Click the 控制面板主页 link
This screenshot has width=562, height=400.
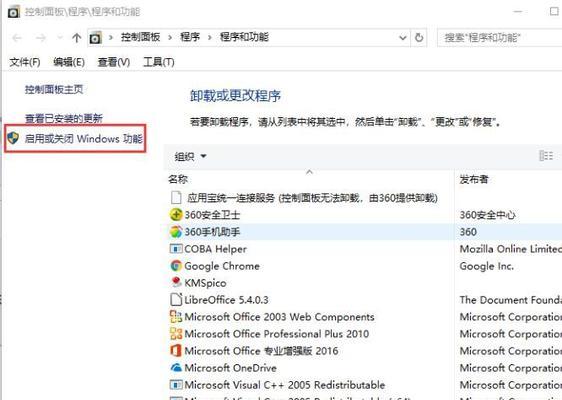[x=54, y=89]
